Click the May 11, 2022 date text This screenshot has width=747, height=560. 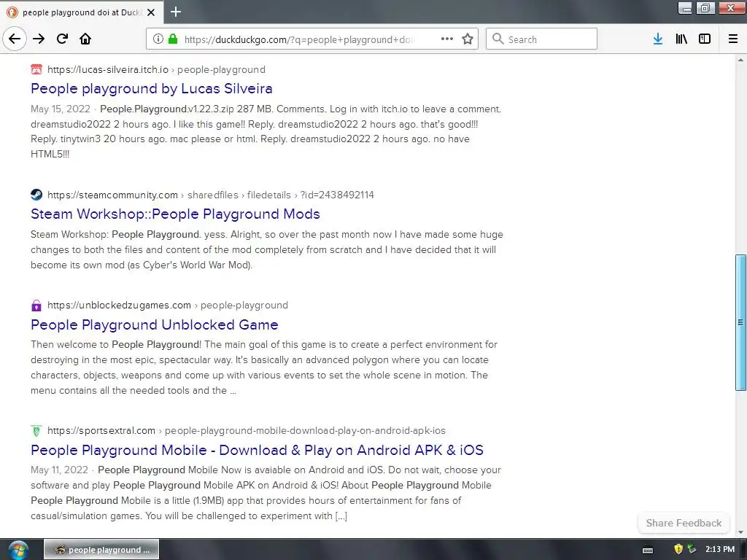pos(59,470)
